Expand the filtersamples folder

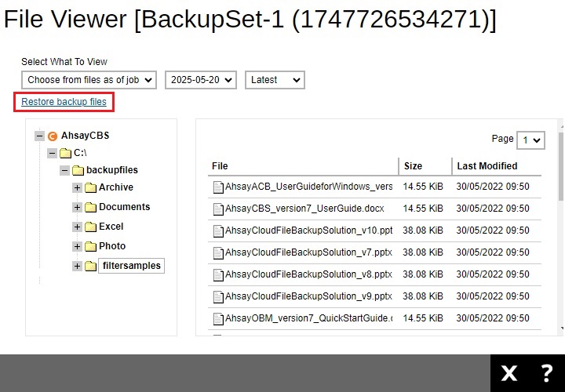pos(77,266)
